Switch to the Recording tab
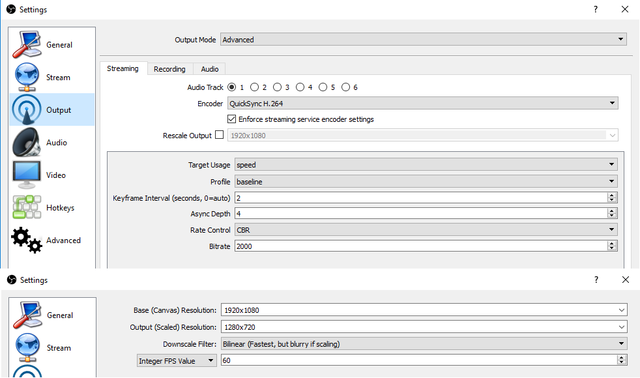 (x=169, y=69)
